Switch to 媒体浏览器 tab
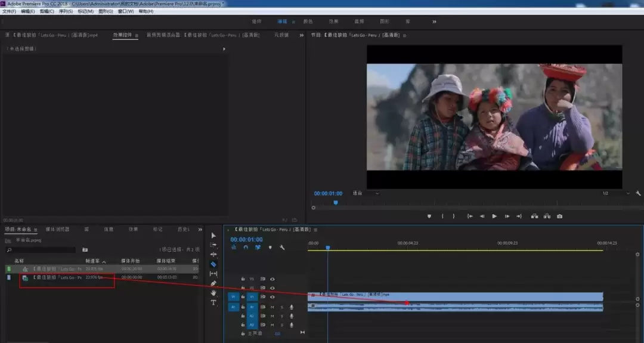 (x=57, y=229)
